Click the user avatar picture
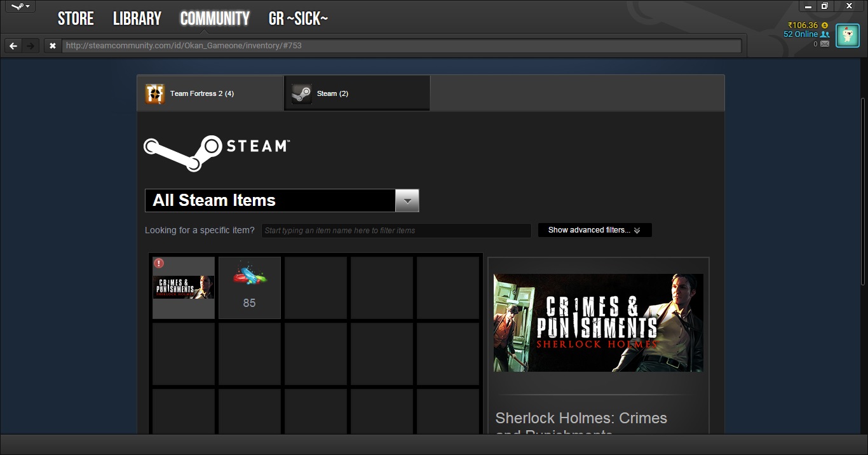The image size is (868, 455). 847,35
